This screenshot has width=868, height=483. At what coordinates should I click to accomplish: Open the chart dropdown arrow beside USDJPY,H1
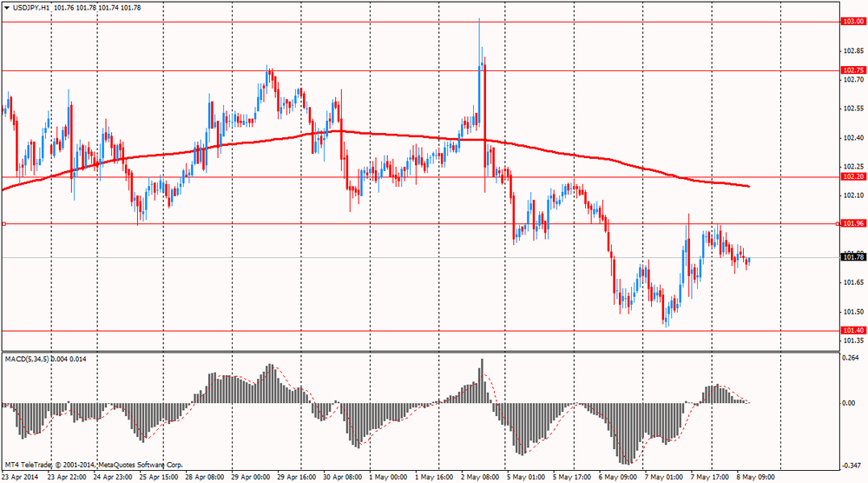tap(7, 9)
